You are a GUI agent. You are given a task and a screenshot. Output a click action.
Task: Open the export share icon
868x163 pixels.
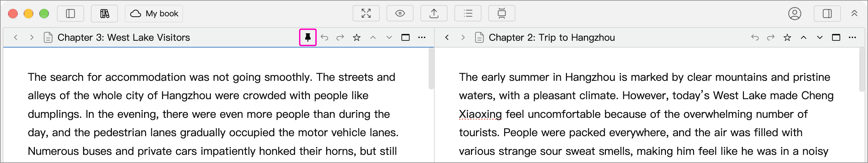[x=434, y=14]
